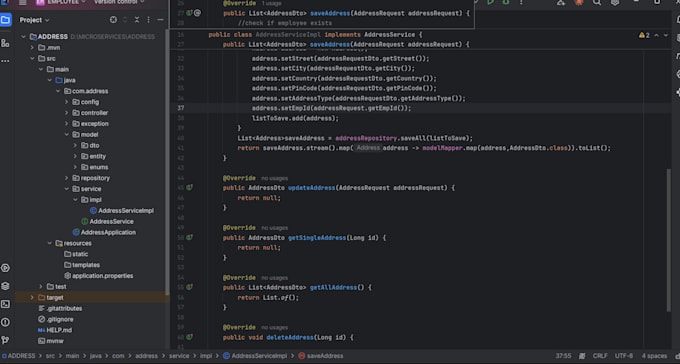Click gutter implements icon beside getAllAddress
This screenshot has height=364, width=680.
point(190,287)
